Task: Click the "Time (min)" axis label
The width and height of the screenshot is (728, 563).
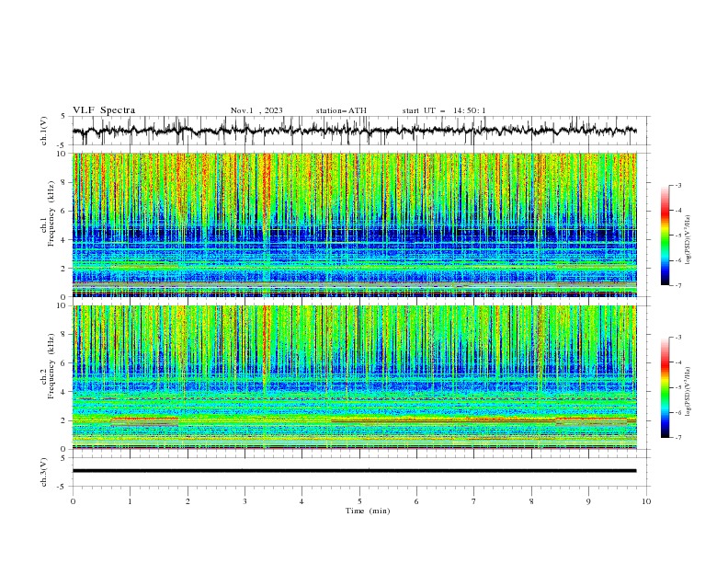Action: point(368,511)
